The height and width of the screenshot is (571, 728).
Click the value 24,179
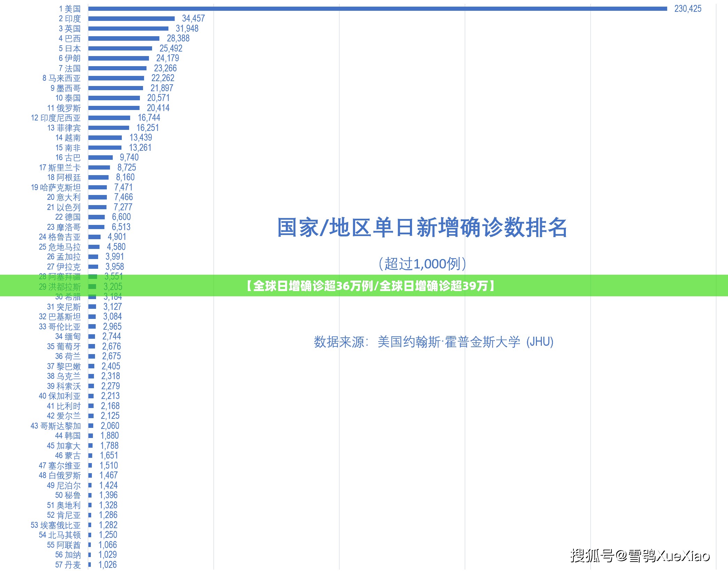coord(168,58)
